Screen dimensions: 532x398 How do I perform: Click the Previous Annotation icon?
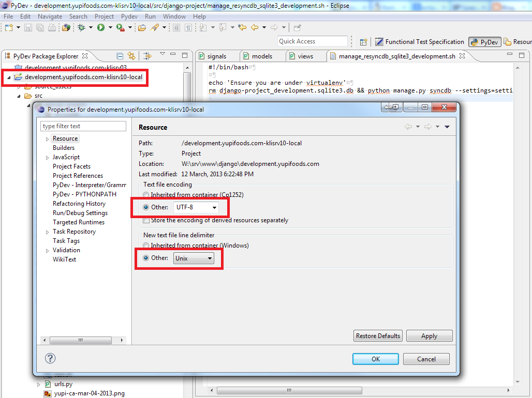point(223,27)
